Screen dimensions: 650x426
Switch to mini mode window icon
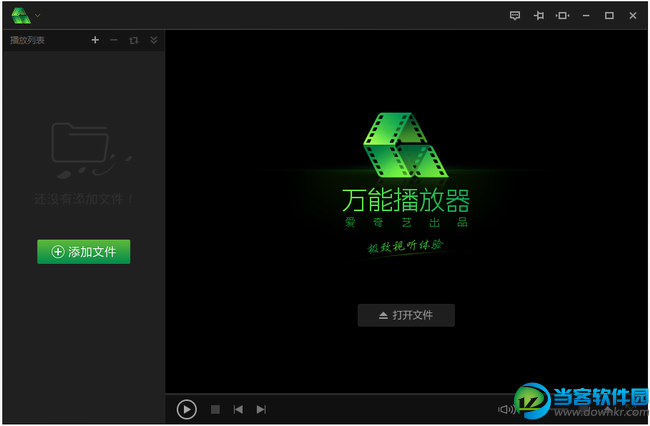click(563, 16)
